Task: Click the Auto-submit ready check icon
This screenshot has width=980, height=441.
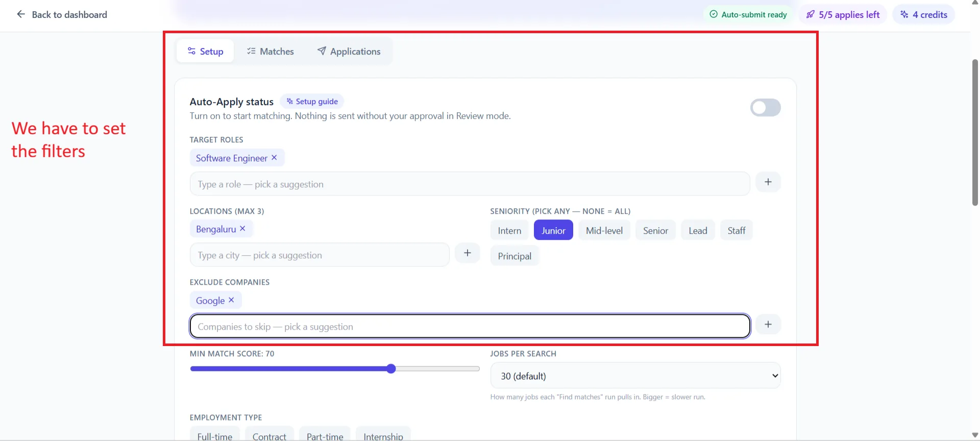Action: (714, 14)
